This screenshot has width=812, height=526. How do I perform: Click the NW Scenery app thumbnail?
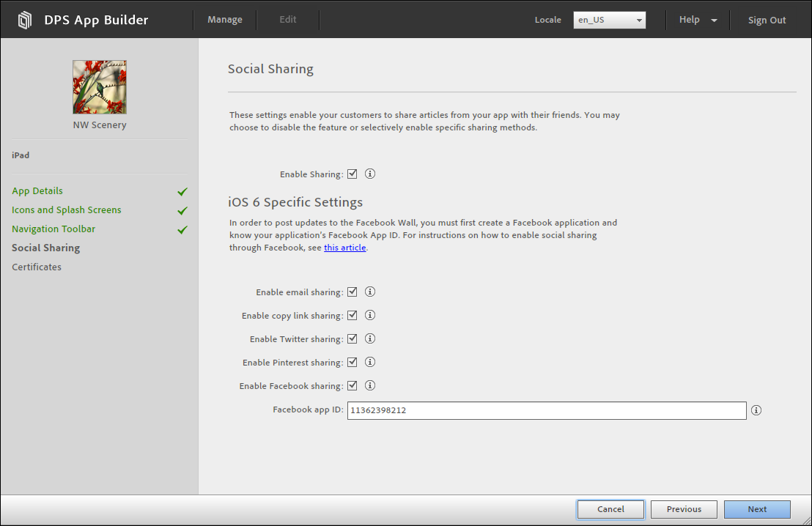100,86
